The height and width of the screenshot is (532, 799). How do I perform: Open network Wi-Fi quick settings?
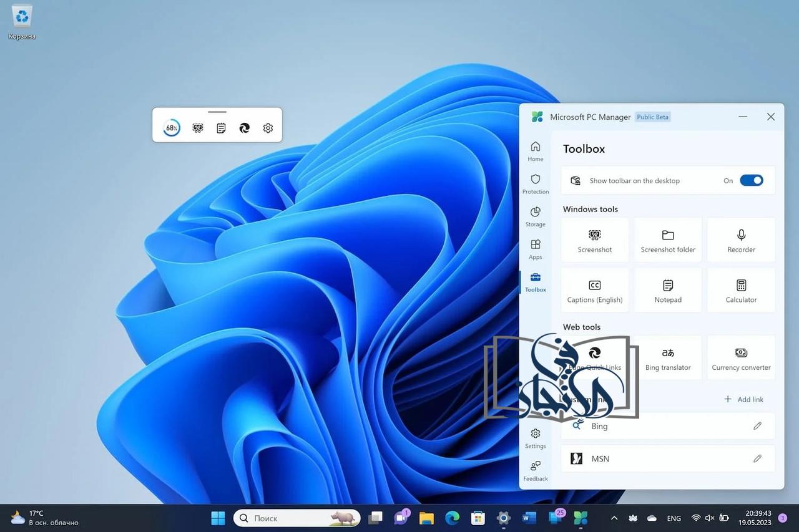(x=696, y=518)
